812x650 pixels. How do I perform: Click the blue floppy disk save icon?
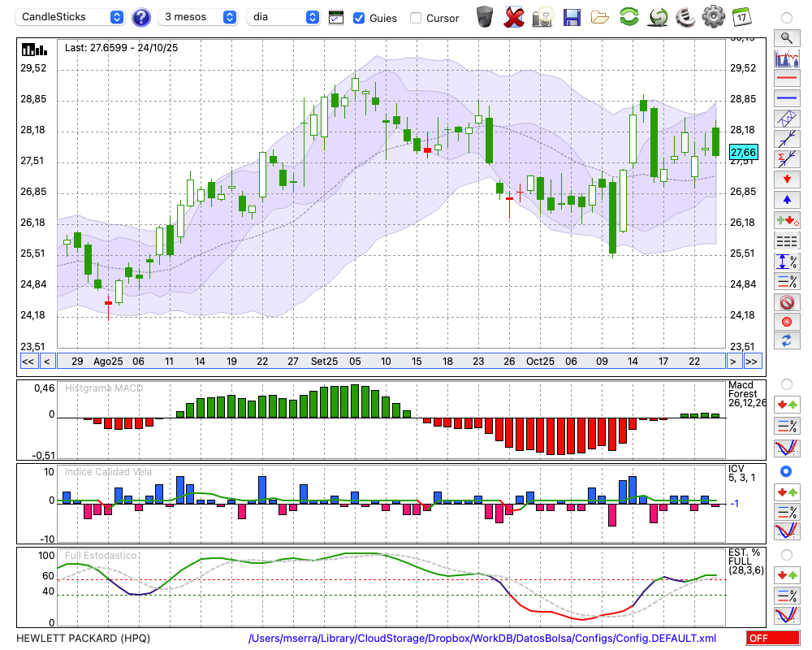click(x=572, y=16)
